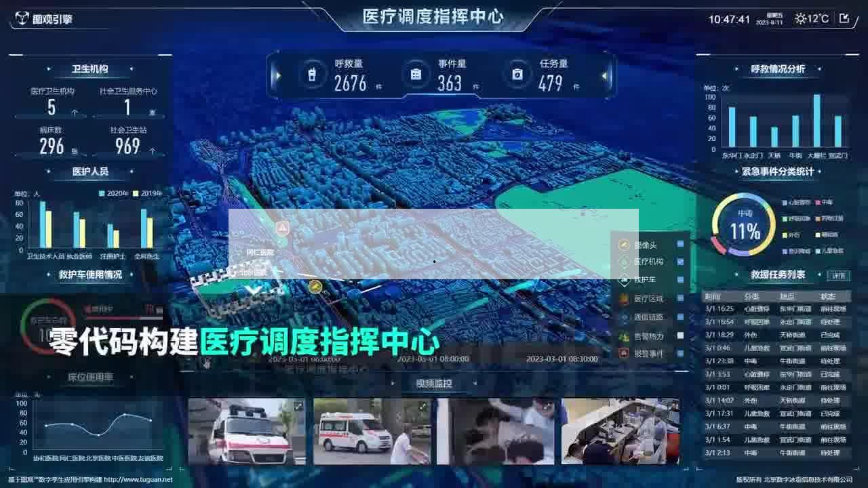This screenshot has height=488, width=868.
Task: Open the 详情 button on 救援任务列表
Action: [837, 275]
